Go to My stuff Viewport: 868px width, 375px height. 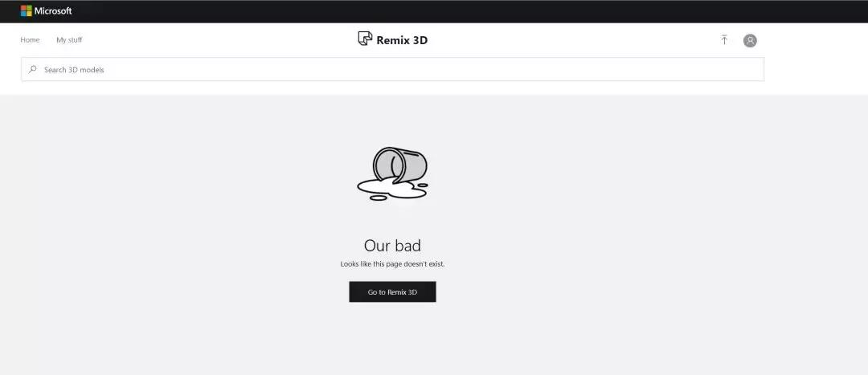(x=69, y=40)
